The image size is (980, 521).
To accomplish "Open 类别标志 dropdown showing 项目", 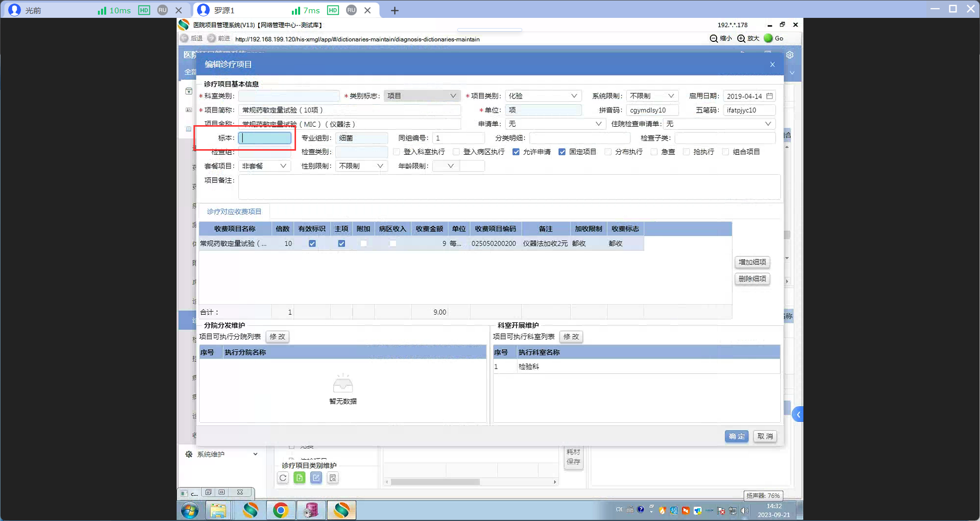I will [x=422, y=96].
